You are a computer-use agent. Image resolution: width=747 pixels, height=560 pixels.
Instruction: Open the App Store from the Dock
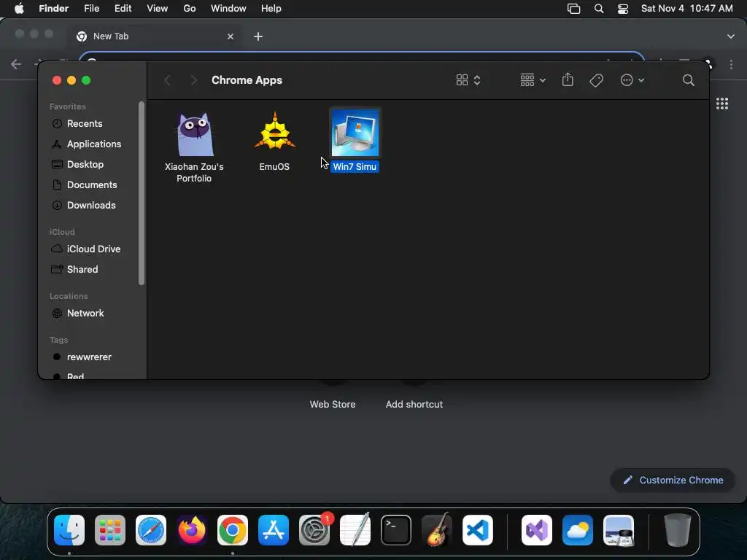click(x=274, y=530)
